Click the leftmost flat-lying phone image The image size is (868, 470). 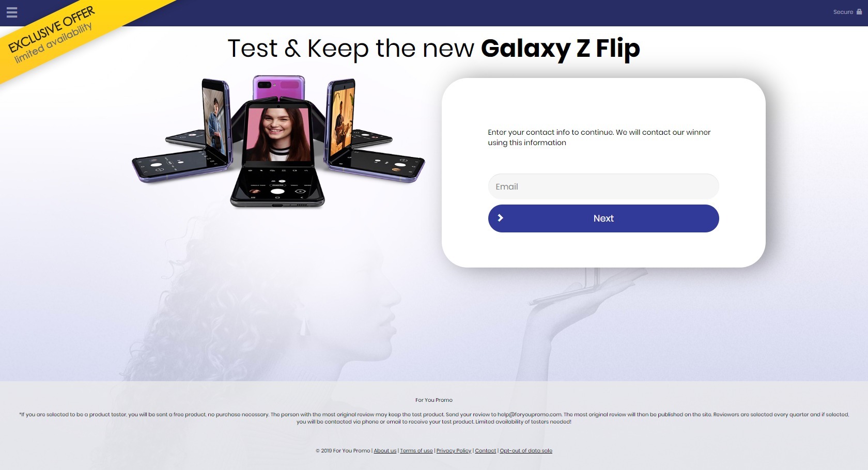pos(181,166)
